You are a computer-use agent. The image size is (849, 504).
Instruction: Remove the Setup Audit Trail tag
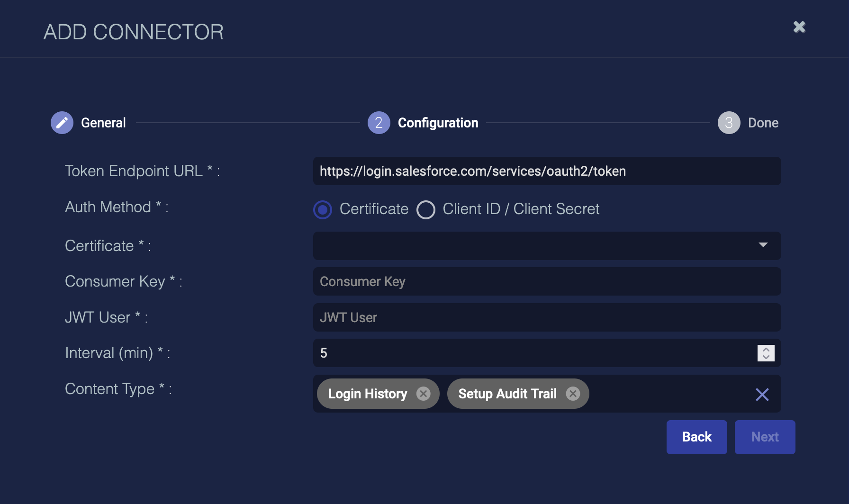point(573,394)
